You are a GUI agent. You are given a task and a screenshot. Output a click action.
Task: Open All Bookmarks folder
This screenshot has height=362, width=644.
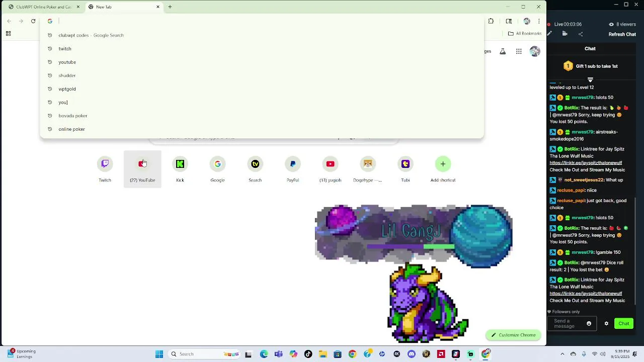click(525, 34)
